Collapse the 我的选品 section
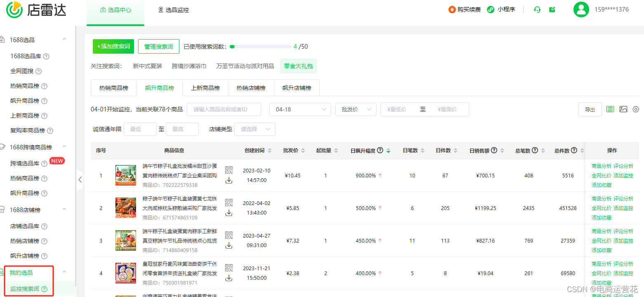 click(x=64, y=272)
